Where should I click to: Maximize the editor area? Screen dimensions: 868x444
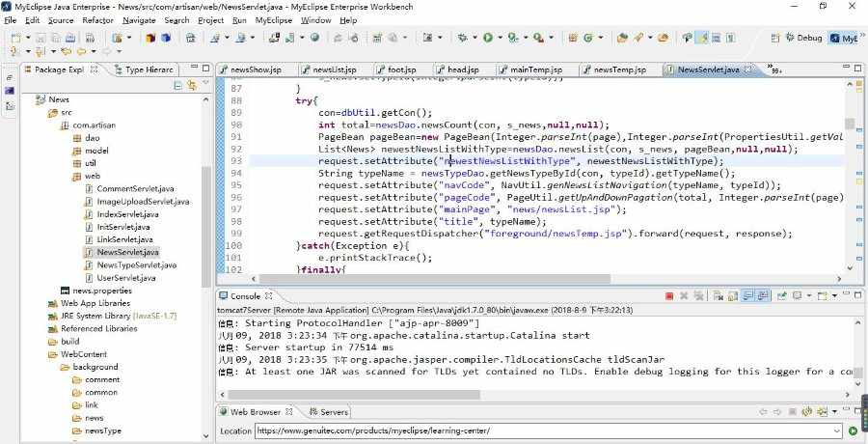[858, 69]
